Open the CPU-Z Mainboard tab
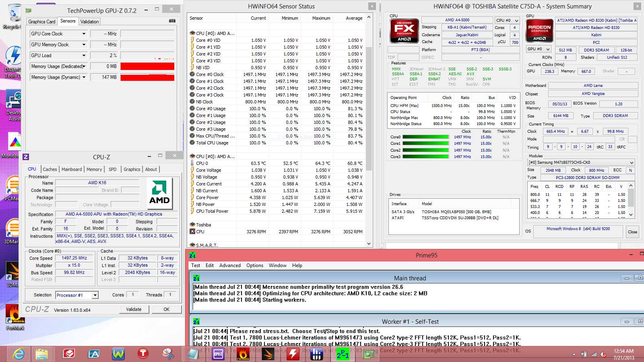 [72, 169]
